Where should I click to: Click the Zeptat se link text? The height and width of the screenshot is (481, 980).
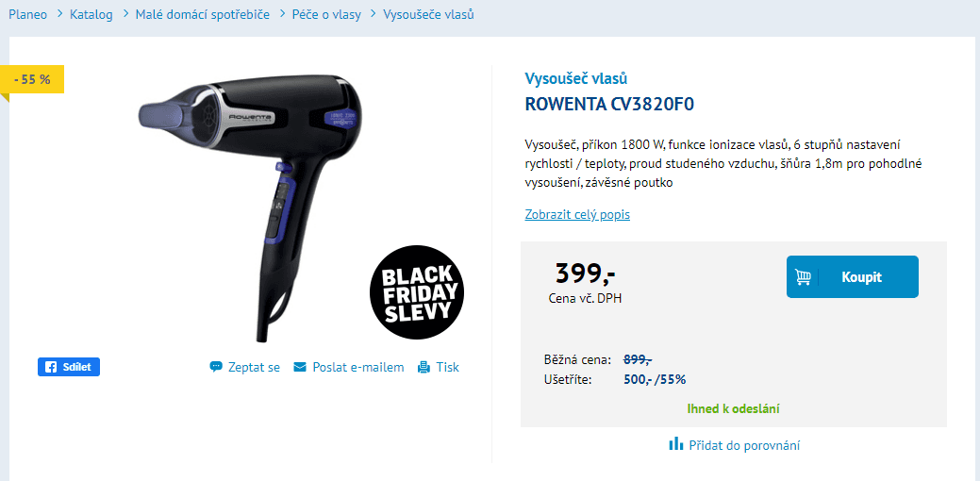point(254,367)
